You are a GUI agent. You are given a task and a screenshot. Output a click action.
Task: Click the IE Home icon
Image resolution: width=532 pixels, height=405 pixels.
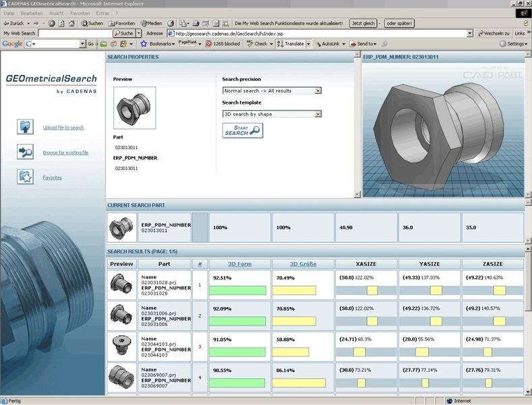pos(71,24)
